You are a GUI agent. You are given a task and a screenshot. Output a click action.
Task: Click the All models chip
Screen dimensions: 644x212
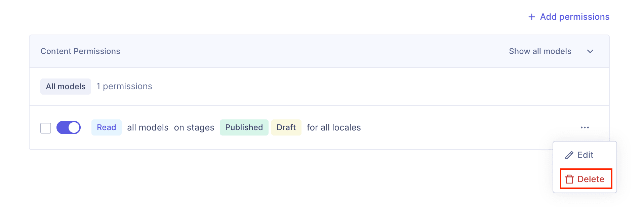coord(66,86)
